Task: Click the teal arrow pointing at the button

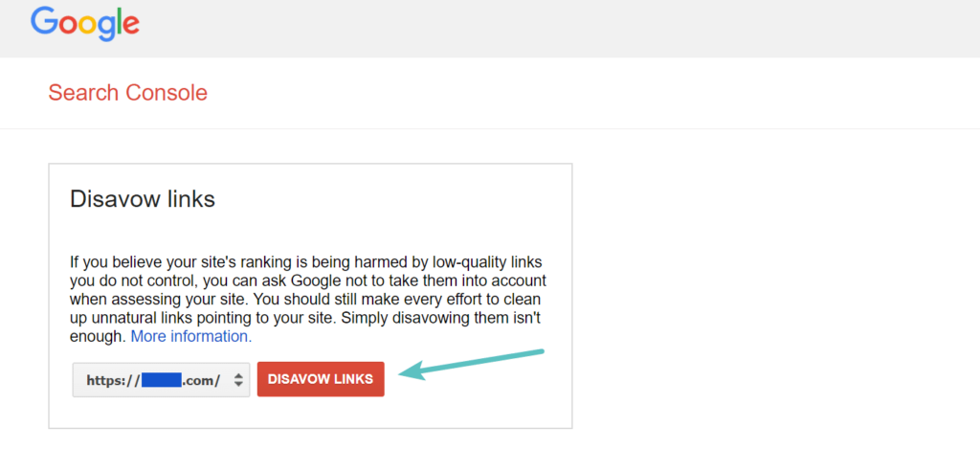Action: (x=471, y=364)
